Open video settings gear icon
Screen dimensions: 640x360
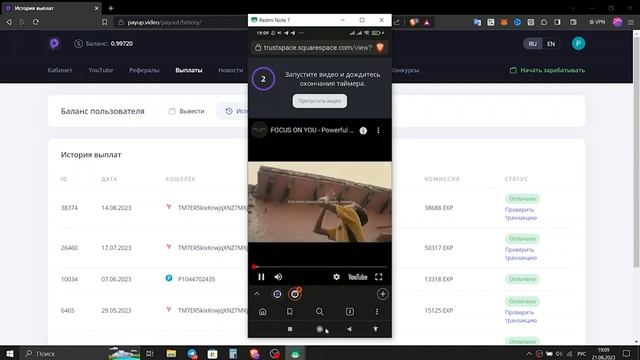(x=336, y=277)
